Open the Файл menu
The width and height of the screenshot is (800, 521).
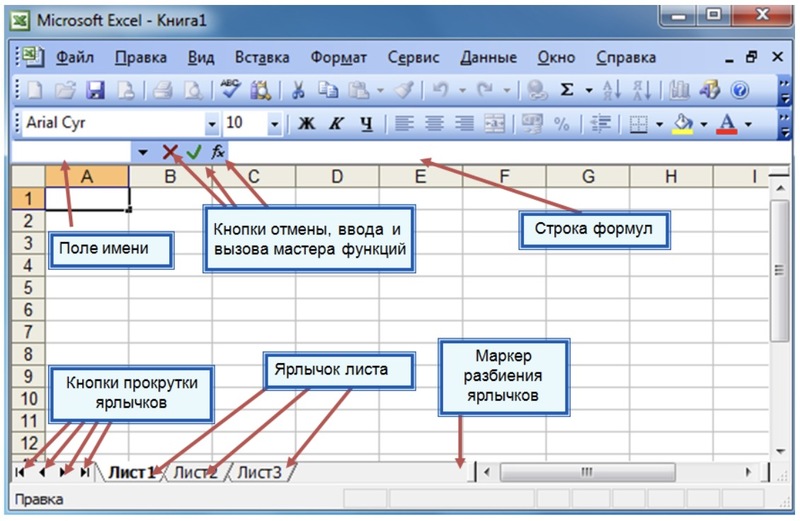[x=74, y=57]
